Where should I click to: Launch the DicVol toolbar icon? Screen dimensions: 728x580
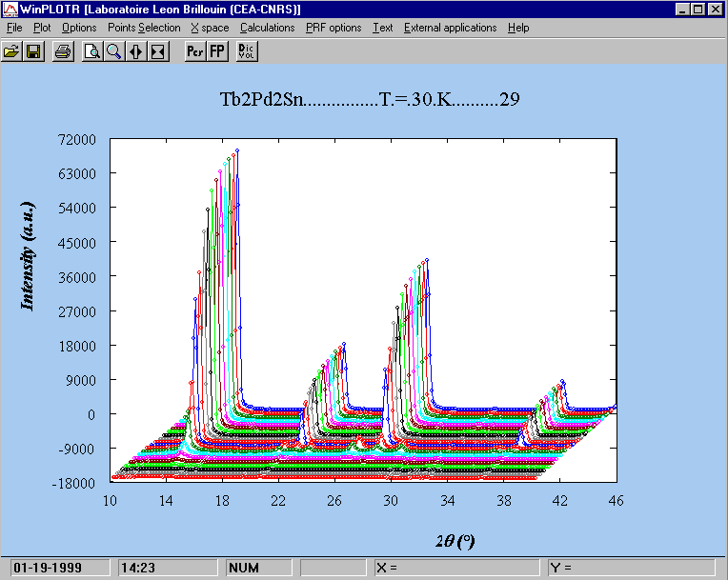point(247,51)
